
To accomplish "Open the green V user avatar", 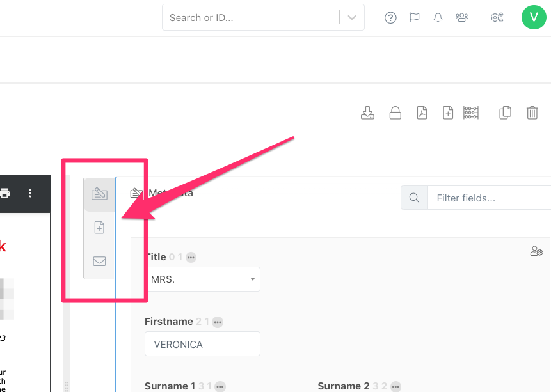I will click(x=534, y=17).
